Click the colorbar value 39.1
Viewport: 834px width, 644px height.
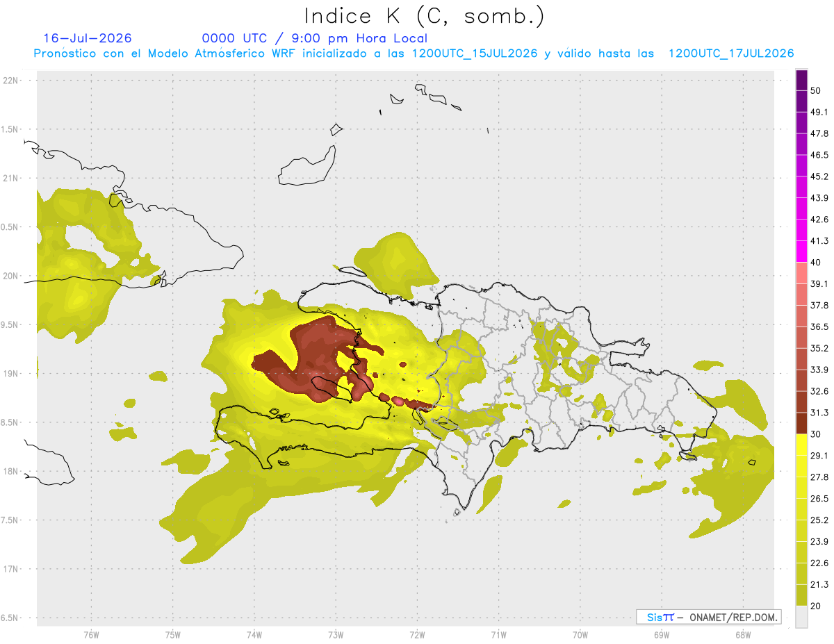pos(819,283)
